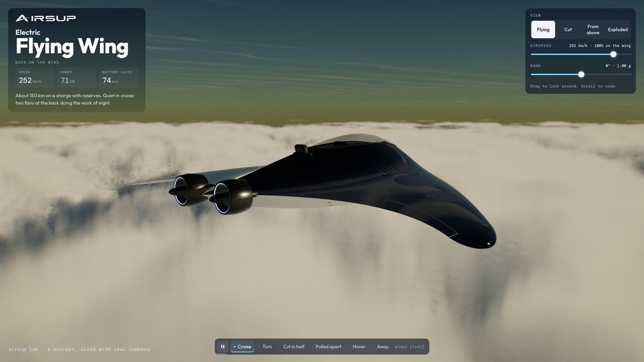
Task: Click the Flying Wing heading
Action: (x=72, y=47)
